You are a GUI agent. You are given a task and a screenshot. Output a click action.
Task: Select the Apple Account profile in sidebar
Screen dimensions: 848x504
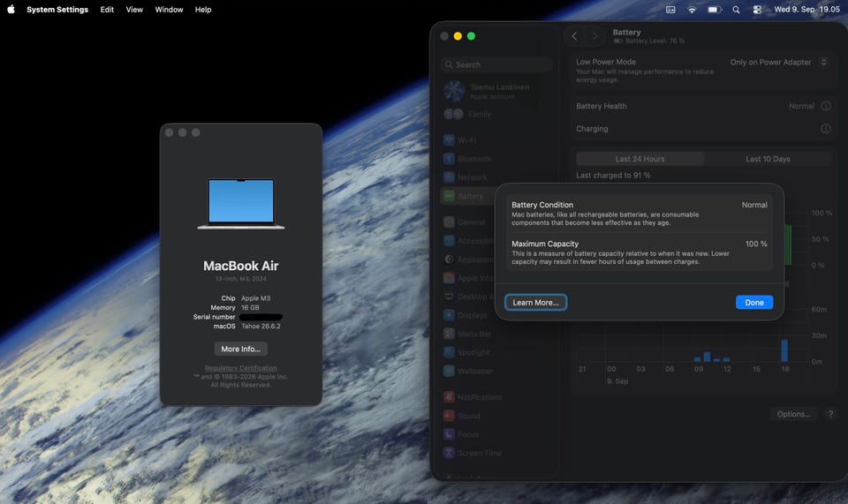tap(496, 91)
